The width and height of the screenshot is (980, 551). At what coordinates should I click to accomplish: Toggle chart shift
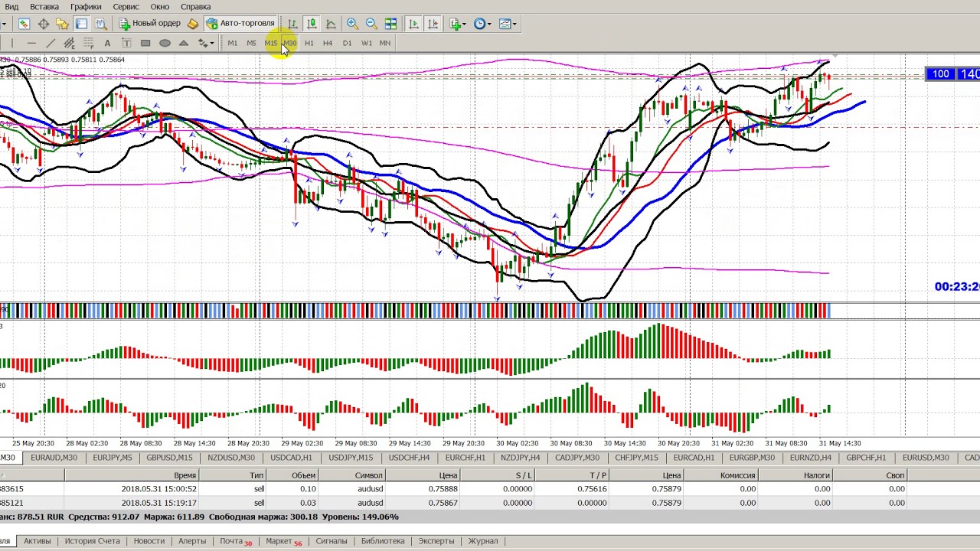433,24
